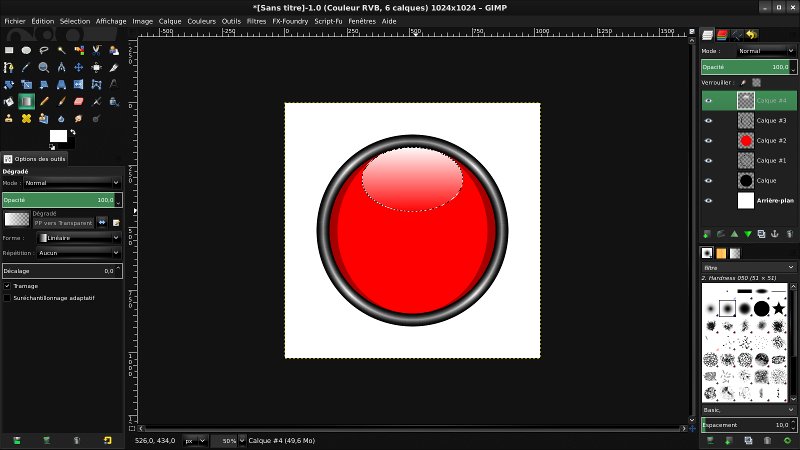The height and width of the screenshot is (450, 800).
Task: Swap foreground and background colors
Action: (x=73, y=132)
